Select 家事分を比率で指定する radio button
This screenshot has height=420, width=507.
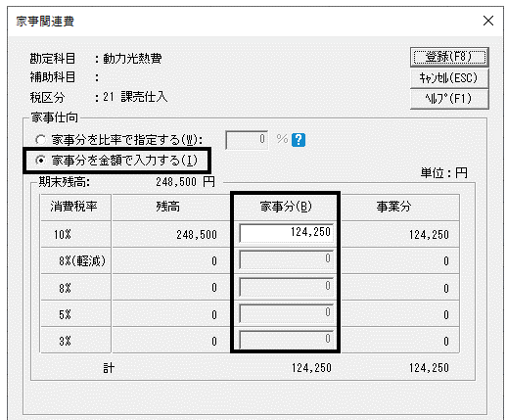(40, 140)
